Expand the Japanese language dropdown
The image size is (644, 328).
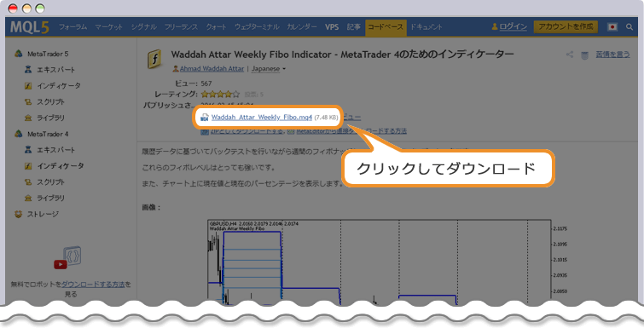[269, 69]
